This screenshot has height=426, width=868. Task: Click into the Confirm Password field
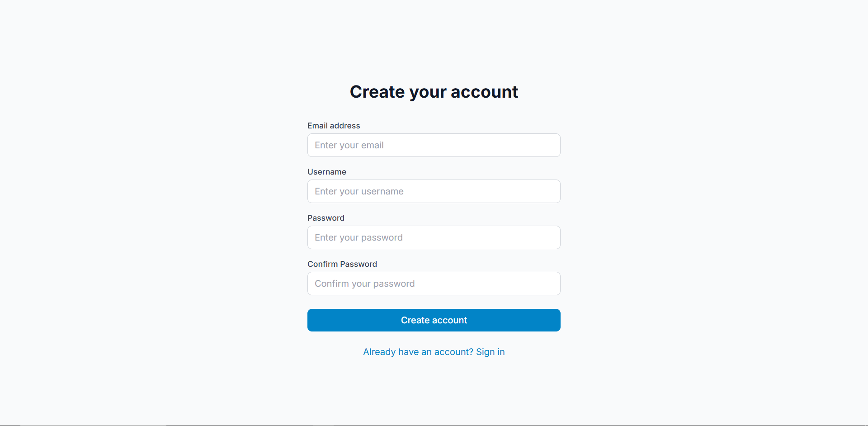click(x=434, y=284)
